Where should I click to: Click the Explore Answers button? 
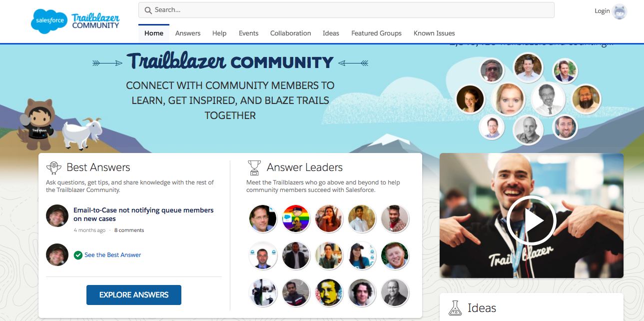pos(134,295)
